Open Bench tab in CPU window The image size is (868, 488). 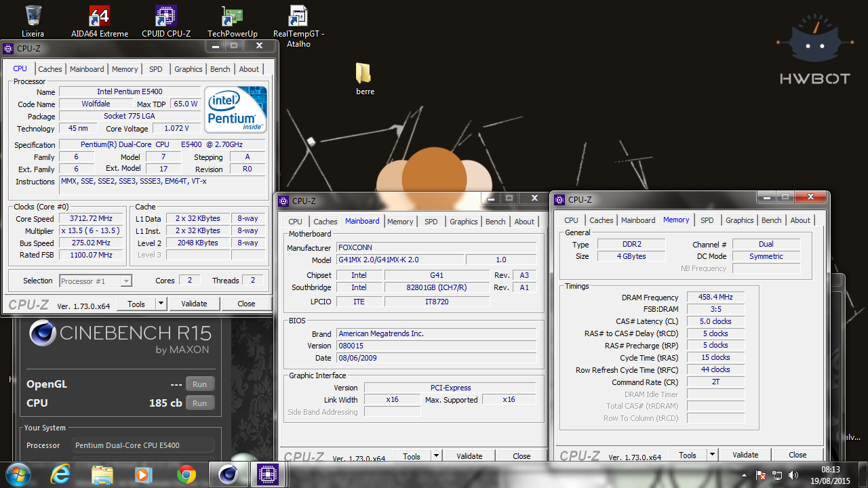220,69
